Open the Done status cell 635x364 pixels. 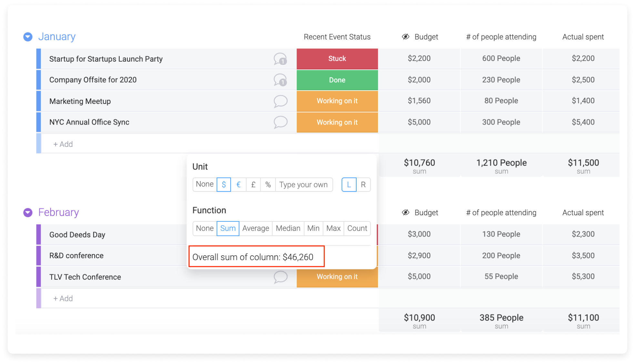pyautogui.click(x=337, y=80)
